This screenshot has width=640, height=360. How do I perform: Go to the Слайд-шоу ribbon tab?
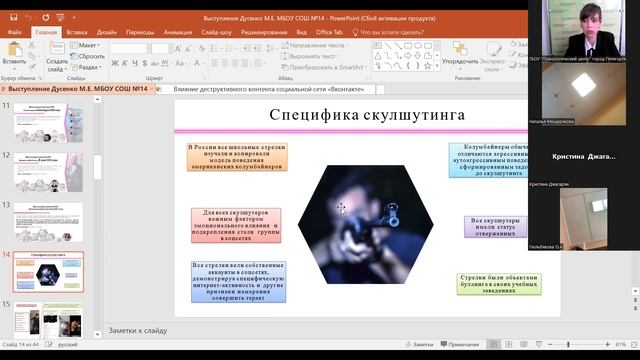216,32
